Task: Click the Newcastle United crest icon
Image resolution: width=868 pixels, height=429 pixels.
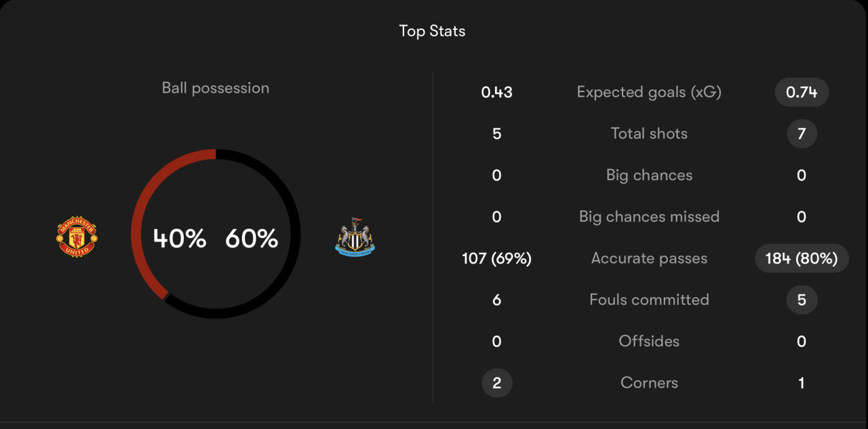Action: (x=355, y=237)
